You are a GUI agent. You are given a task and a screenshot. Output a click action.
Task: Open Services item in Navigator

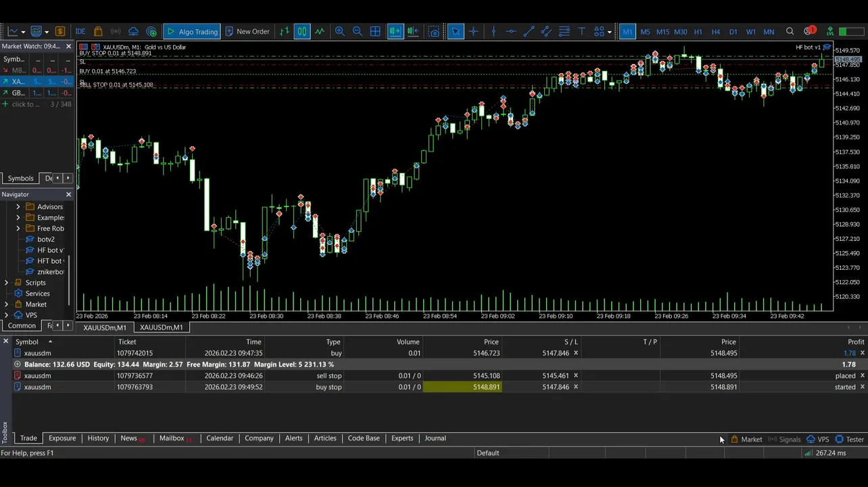(x=37, y=293)
